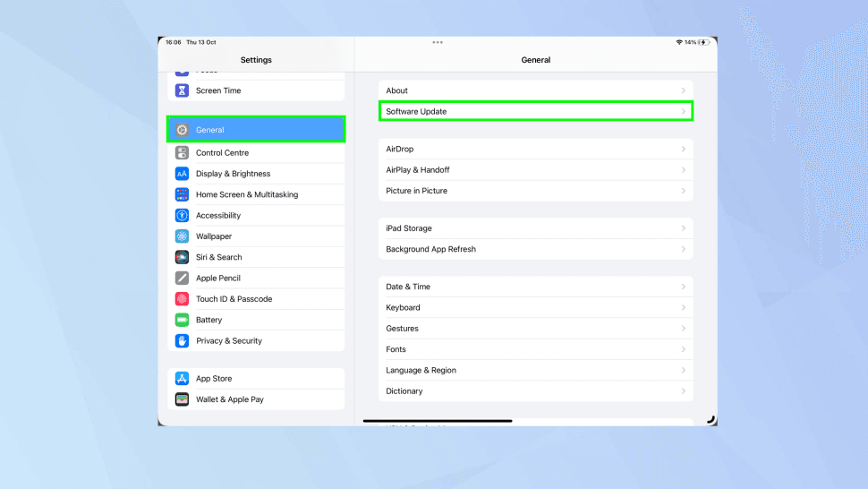Tap the Wi-Fi status icon
Image resolution: width=868 pixels, height=489 pixels.
(679, 42)
